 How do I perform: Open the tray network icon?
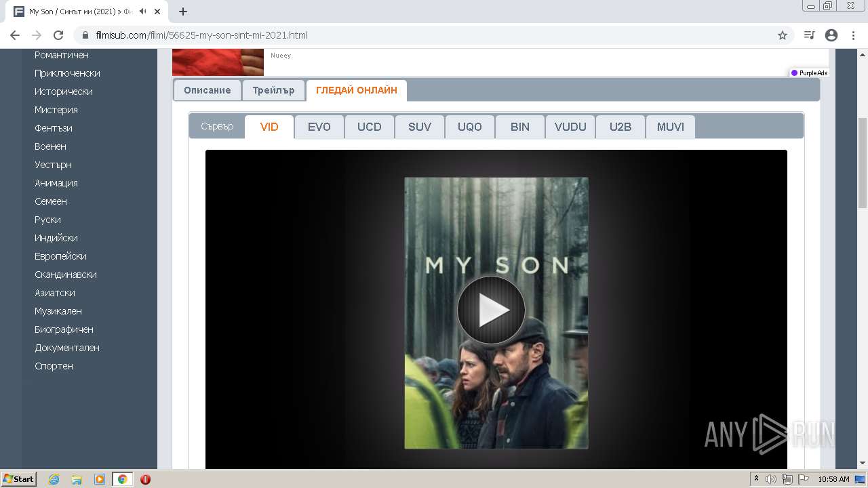(787, 479)
